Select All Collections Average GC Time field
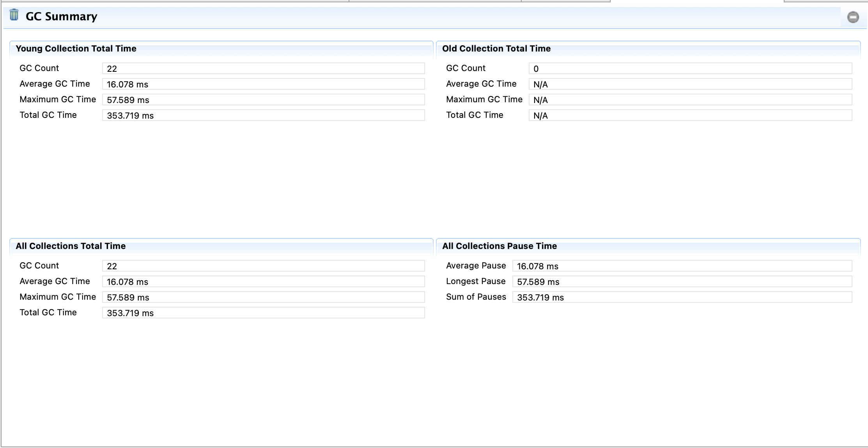 pyautogui.click(x=264, y=281)
